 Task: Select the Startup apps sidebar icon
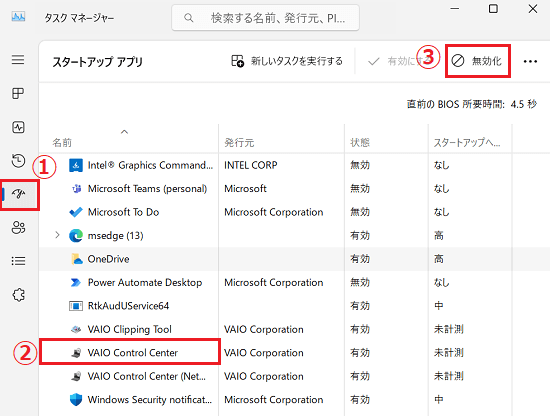click(x=20, y=194)
